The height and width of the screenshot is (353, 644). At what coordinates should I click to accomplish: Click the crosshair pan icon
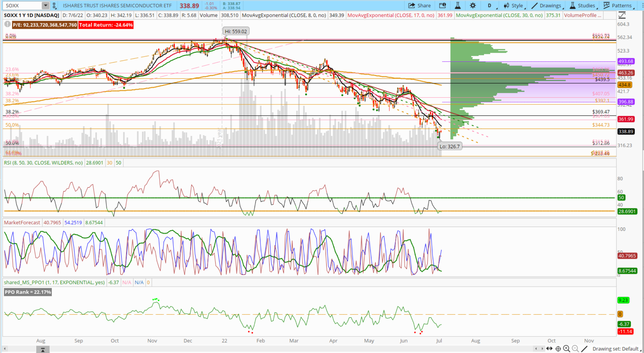[x=558, y=349]
